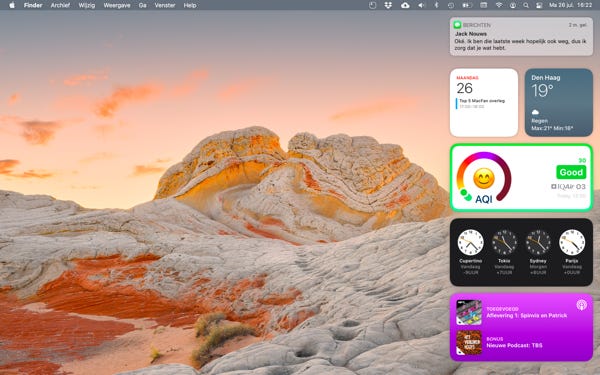This screenshot has height=375, width=600.
Task: Open the Ga menu
Action: [x=142, y=5]
